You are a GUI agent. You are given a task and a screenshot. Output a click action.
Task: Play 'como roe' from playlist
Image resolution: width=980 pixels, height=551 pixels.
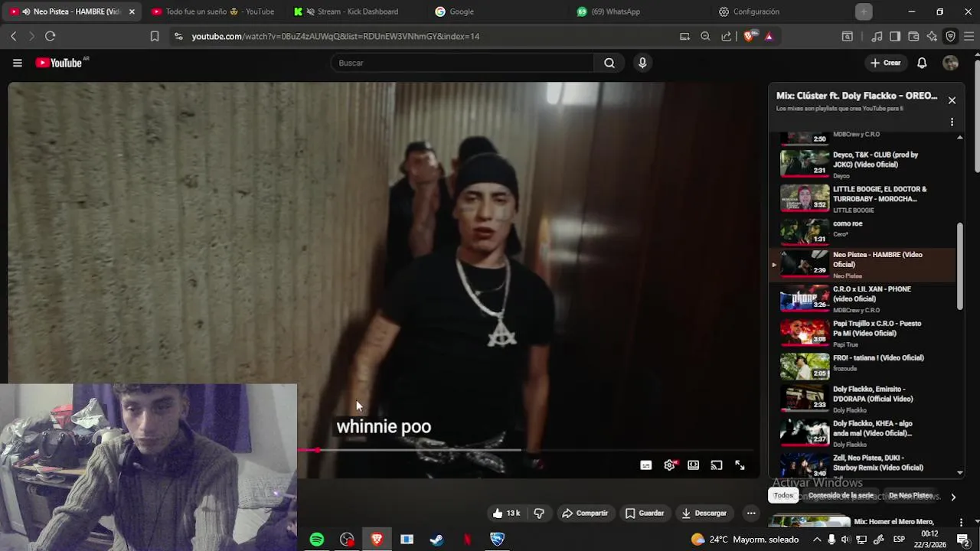click(864, 231)
